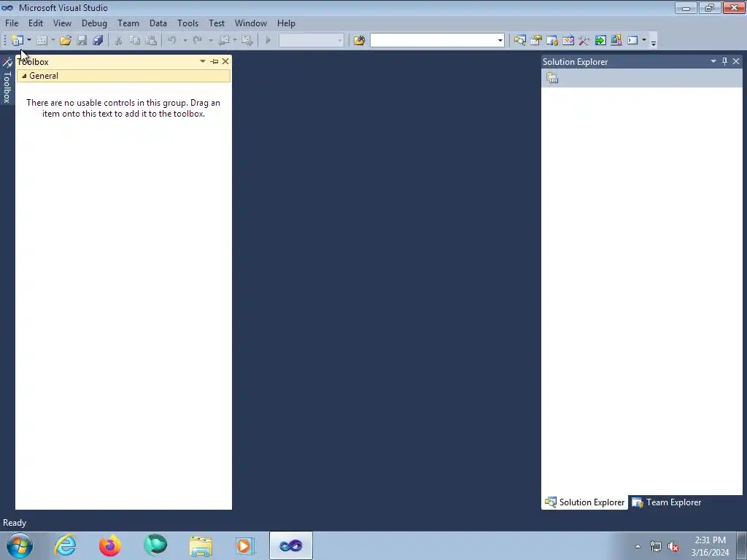Click the 'There are no usable controls' text
The height and width of the screenshot is (560, 747).
click(123, 108)
